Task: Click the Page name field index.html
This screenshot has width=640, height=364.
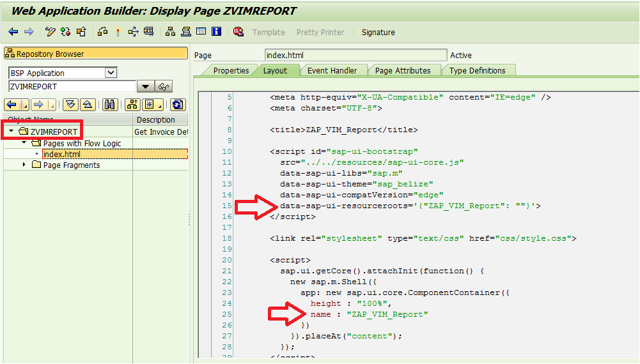Action: [x=355, y=55]
